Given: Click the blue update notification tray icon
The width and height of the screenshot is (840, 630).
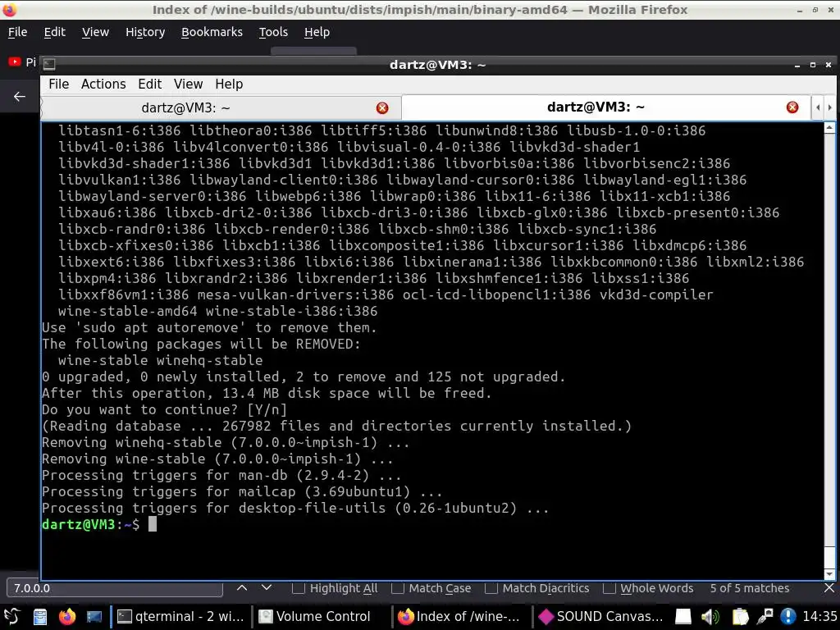Looking at the screenshot, I should [788, 617].
